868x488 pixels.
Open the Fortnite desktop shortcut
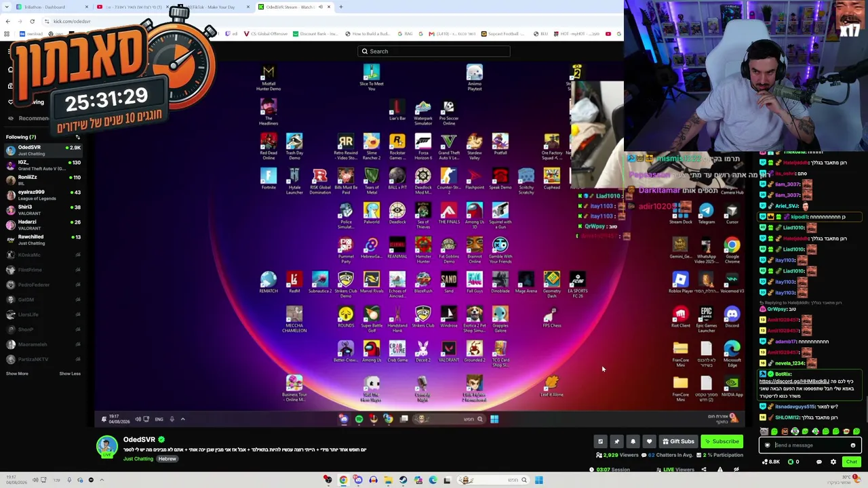click(x=269, y=179)
